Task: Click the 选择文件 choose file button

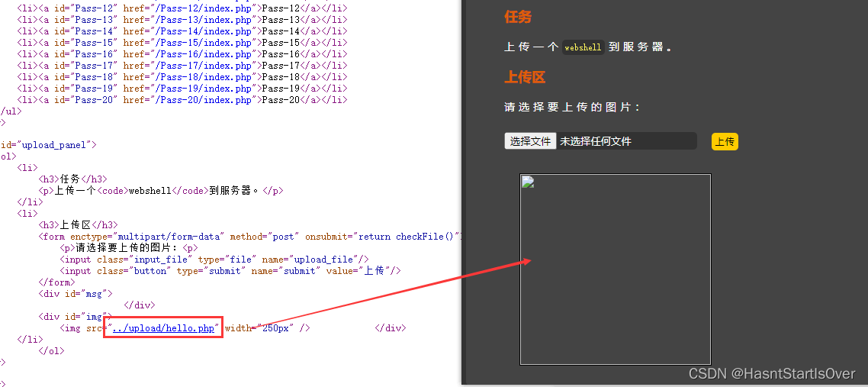Action: tap(530, 141)
